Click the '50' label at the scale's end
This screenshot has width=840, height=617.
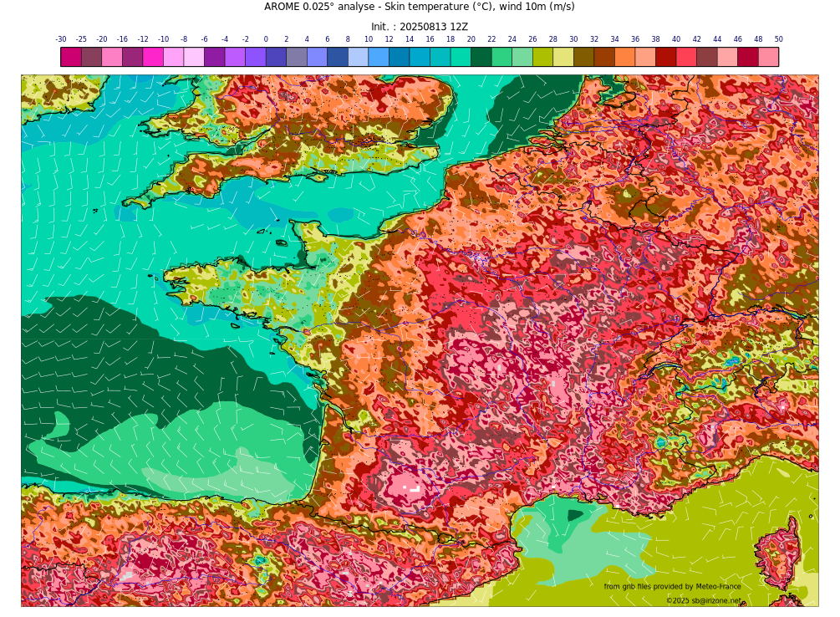[778, 39]
